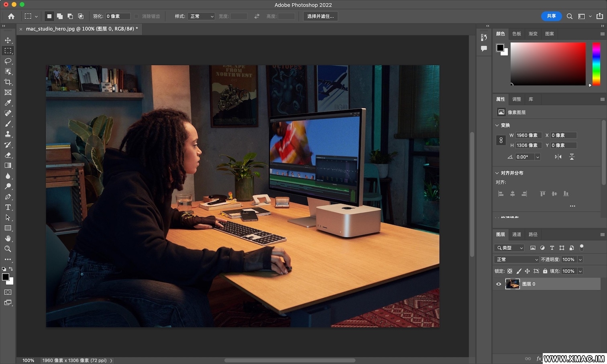The height and width of the screenshot is (364, 607).
Task: Select the Horizontal Type tool
Action: pyautogui.click(x=8, y=207)
